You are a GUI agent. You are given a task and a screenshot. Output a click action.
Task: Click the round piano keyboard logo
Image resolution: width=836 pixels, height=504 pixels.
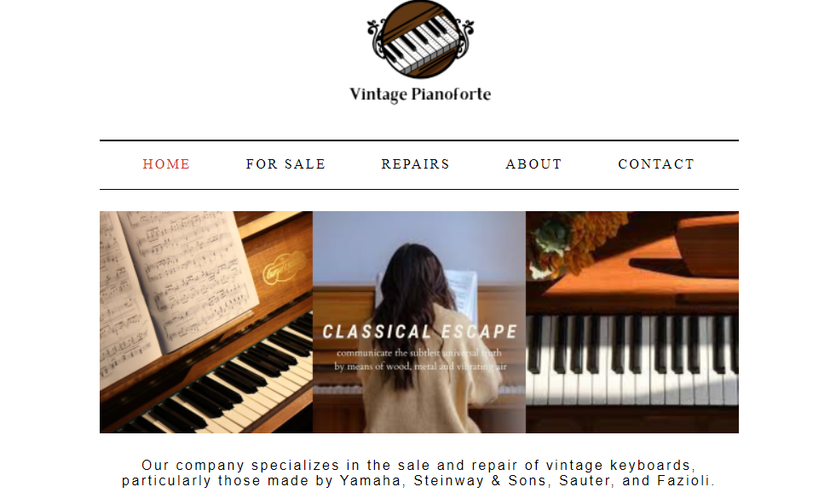coord(420,39)
